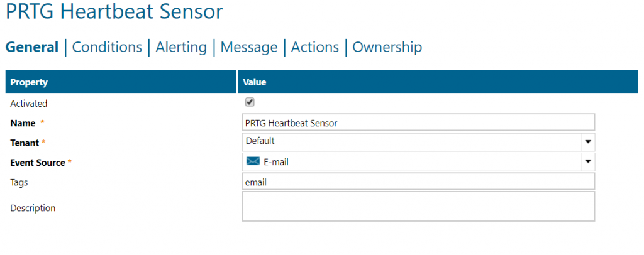Toggle the Activated checkbox
This screenshot has width=644, height=255.
click(250, 102)
